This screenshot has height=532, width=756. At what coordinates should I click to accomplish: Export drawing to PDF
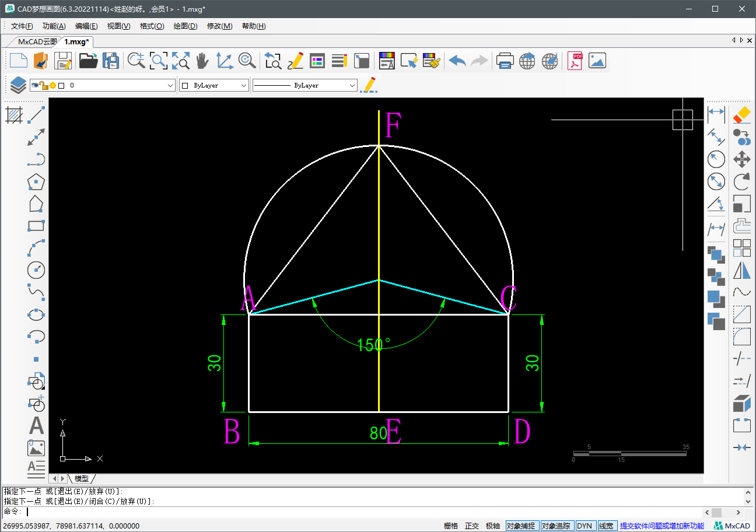tap(576, 61)
